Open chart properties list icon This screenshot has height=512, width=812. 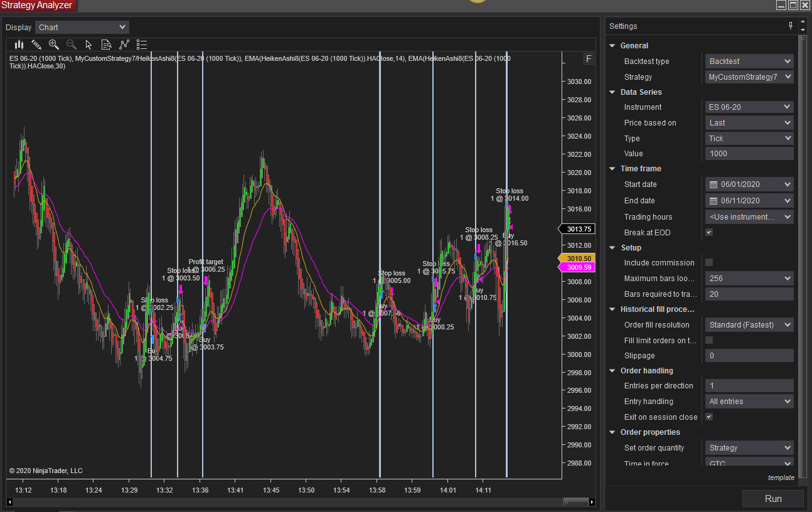point(142,45)
